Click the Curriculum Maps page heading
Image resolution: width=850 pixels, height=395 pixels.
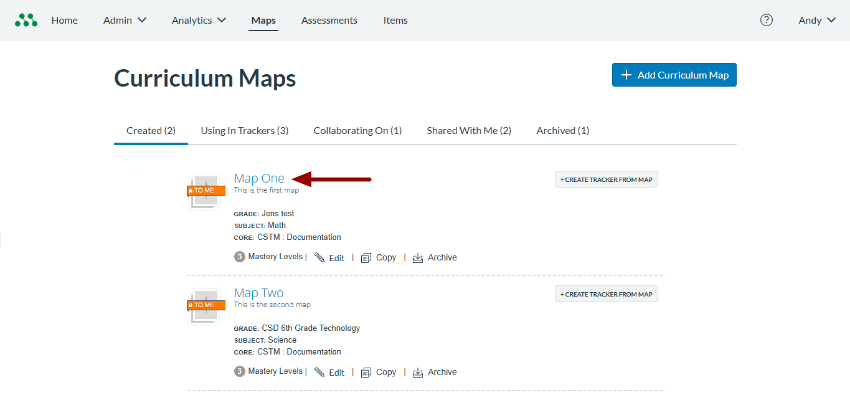(205, 79)
